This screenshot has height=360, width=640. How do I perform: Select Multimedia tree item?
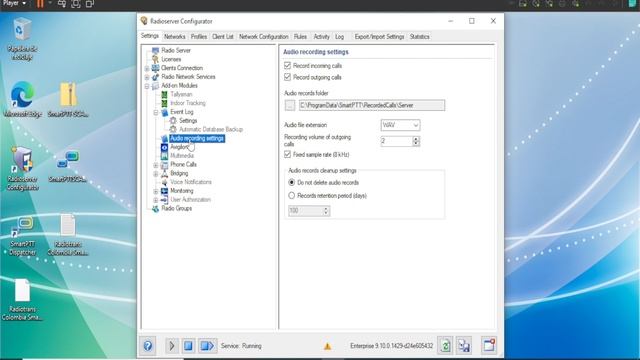point(182,156)
